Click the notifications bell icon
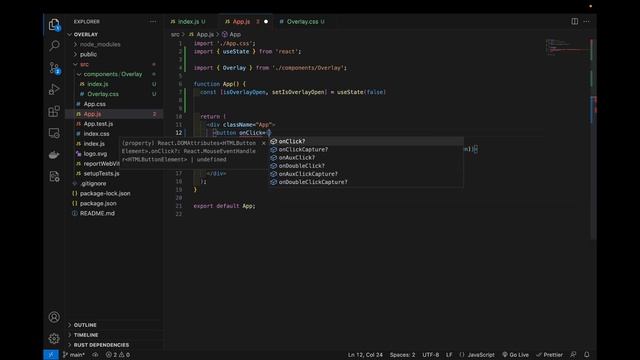Screen dimensions: 640x360 (x=587, y=355)
